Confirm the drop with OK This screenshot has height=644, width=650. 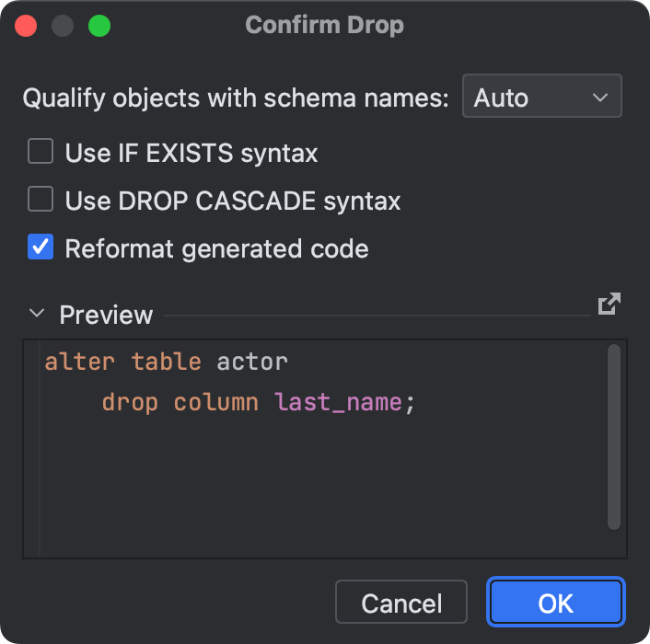[556, 604]
